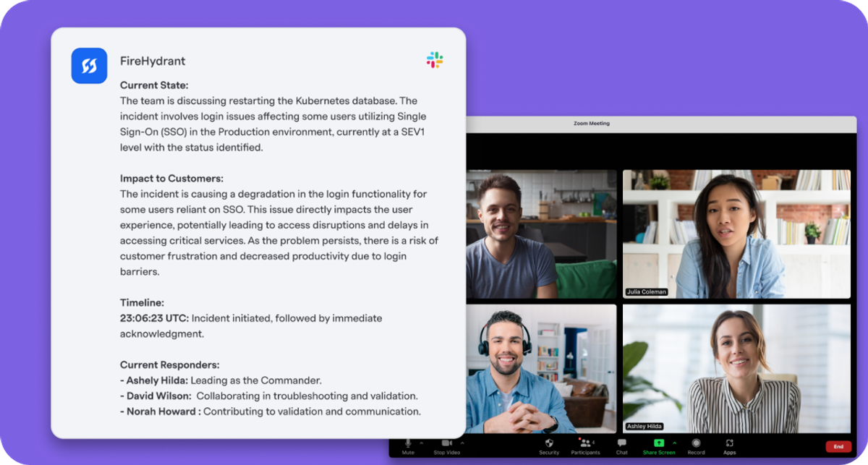Click the Ashley Hilda name label on video
The height and width of the screenshot is (465, 868).
pos(645,427)
